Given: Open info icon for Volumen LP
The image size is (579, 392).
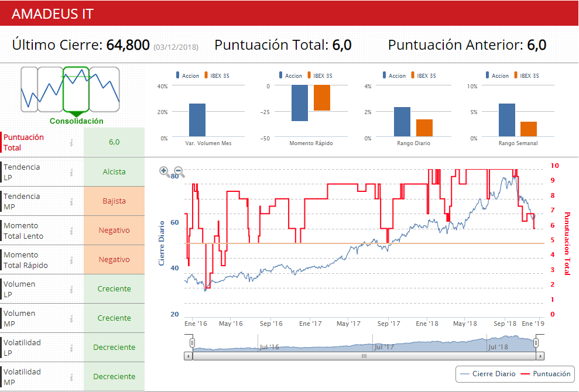Looking at the screenshot, I should click(71, 290).
